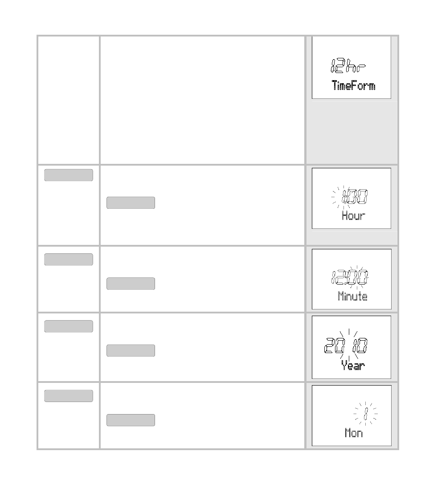Image resolution: width=425 pixels, height=504 pixels.
Task: Click the flashing 10 digits in the Year display
Action: [x=360, y=346]
